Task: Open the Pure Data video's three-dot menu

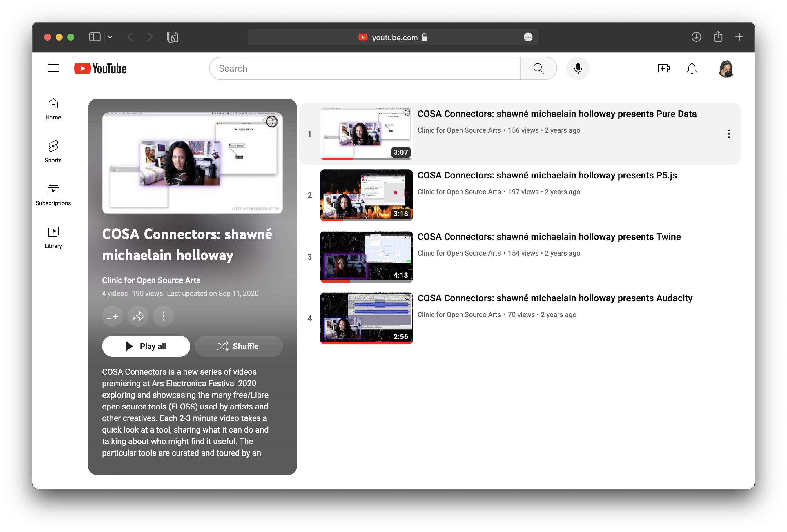Action: pyautogui.click(x=728, y=134)
